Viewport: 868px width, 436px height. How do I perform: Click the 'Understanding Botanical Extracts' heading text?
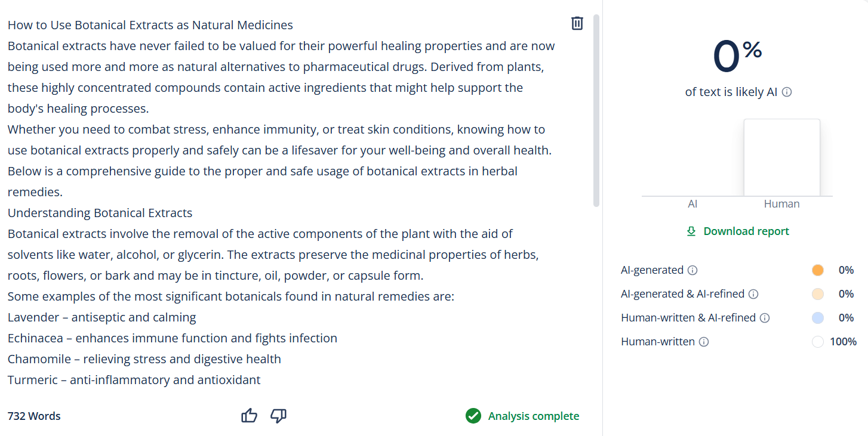tap(100, 213)
